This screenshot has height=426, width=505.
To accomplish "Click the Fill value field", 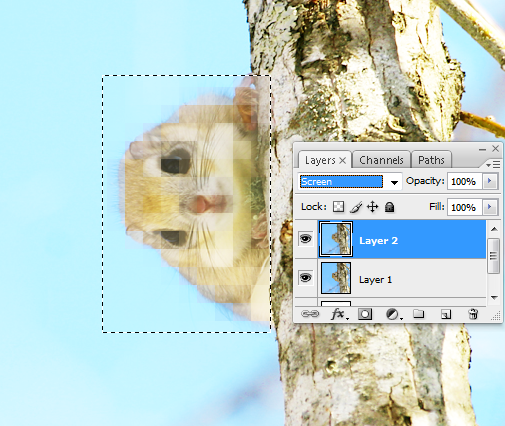I will tap(464, 208).
